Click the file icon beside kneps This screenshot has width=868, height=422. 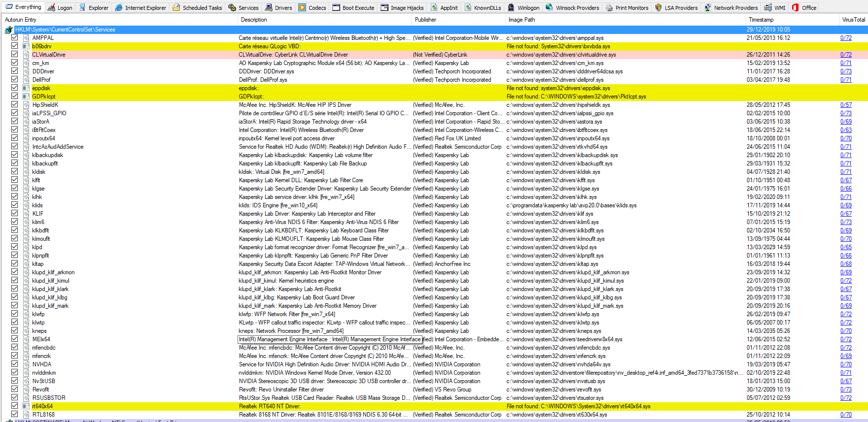[27, 331]
